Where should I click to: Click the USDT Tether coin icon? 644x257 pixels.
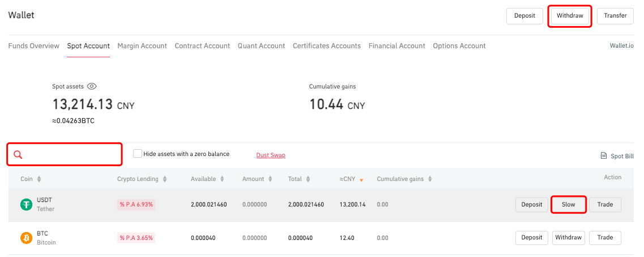click(x=27, y=205)
